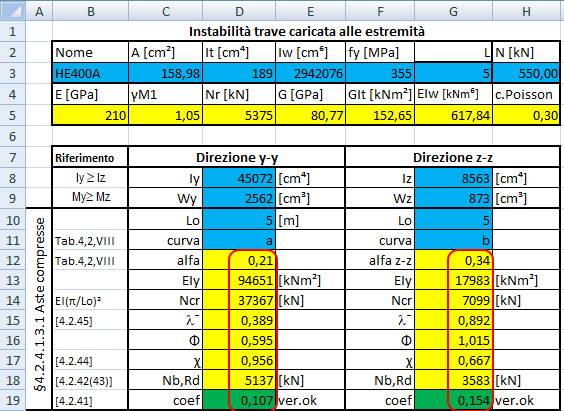Select column D header

click(239, 11)
